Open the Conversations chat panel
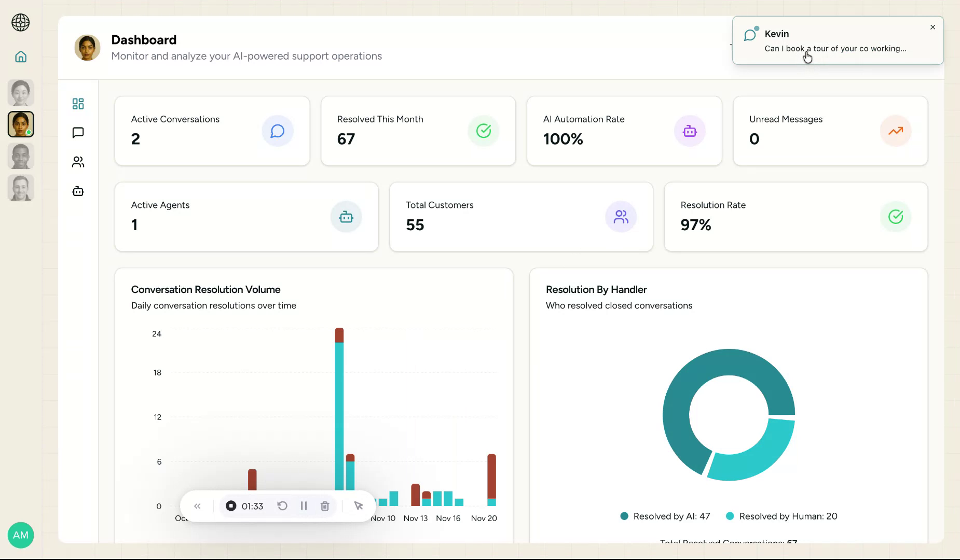 click(x=78, y=133)
